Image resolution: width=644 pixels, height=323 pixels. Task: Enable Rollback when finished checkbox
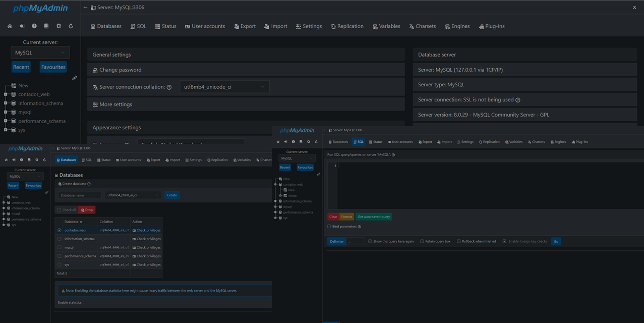pyautogui.click(x=458, y=241)
